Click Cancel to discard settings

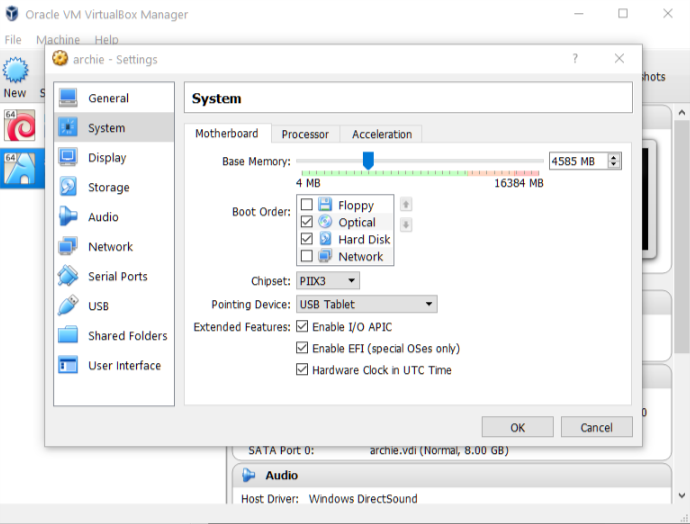596,427
